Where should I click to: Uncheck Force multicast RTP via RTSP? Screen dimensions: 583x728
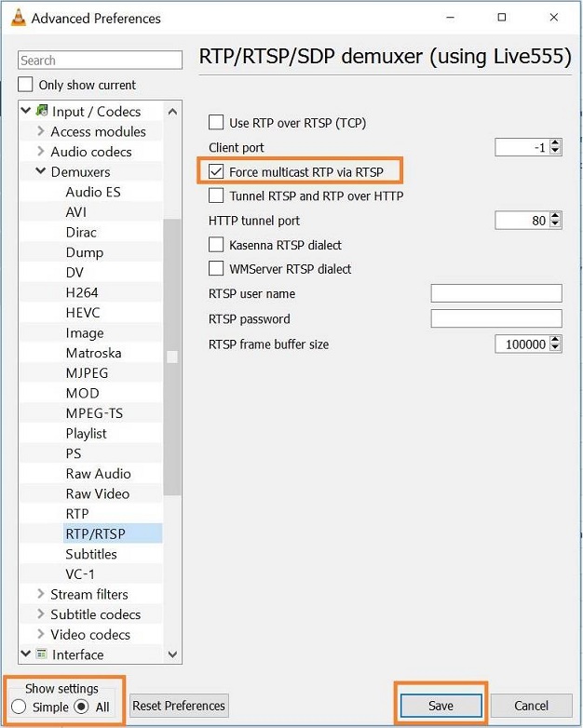tap(216, 172)
